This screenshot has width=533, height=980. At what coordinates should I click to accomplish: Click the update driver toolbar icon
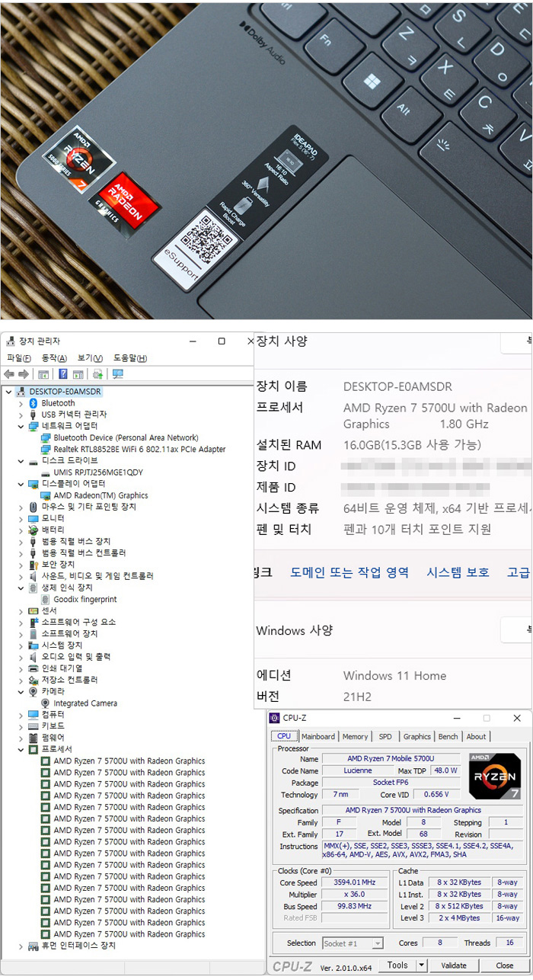tap(97, 374)
